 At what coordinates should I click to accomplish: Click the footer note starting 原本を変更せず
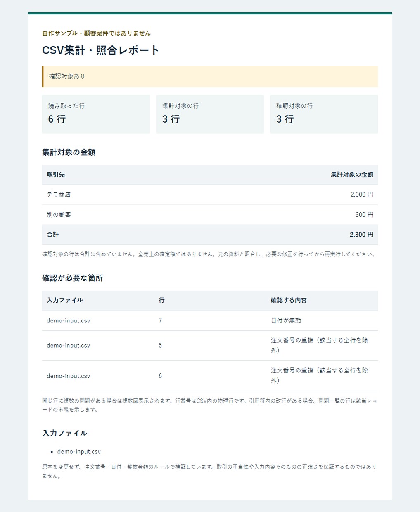pyautogui.click(x=209, y=472)
